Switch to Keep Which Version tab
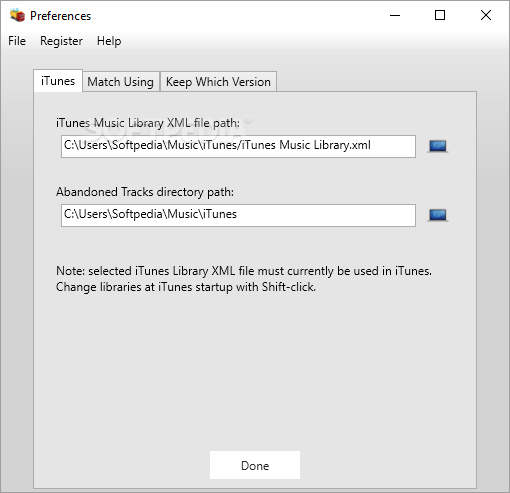 point(218,82)
